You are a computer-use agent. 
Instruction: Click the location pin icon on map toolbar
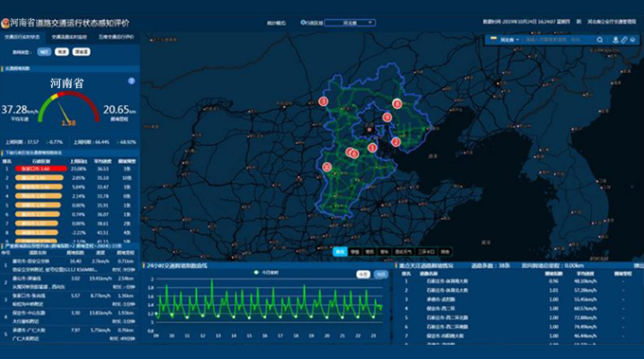[616, 40]
